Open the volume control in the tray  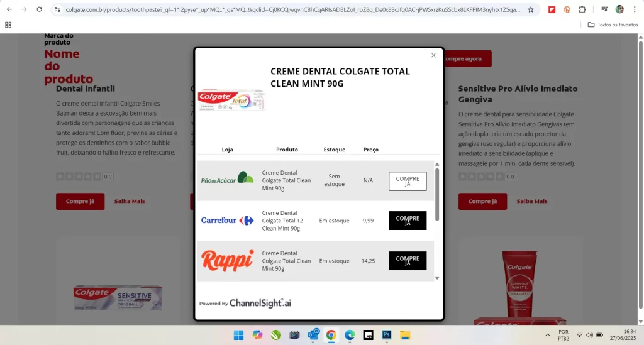tap(589, 335)
